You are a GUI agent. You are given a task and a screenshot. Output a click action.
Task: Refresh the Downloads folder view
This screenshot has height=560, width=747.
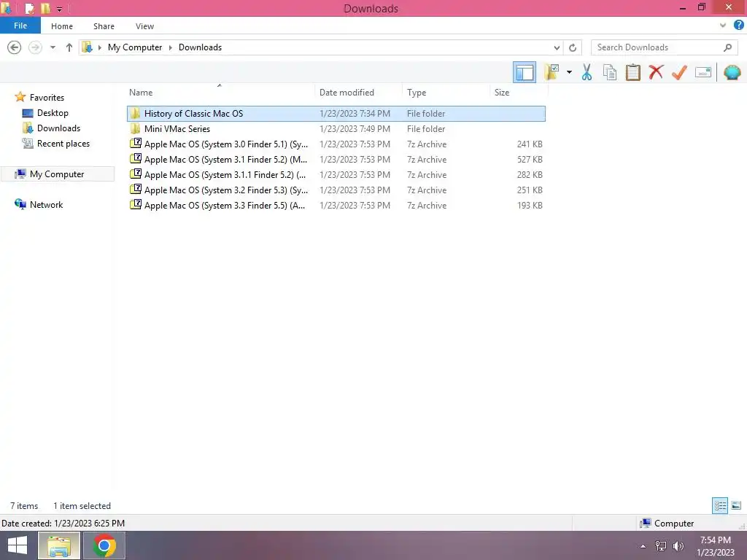point(573,47)
